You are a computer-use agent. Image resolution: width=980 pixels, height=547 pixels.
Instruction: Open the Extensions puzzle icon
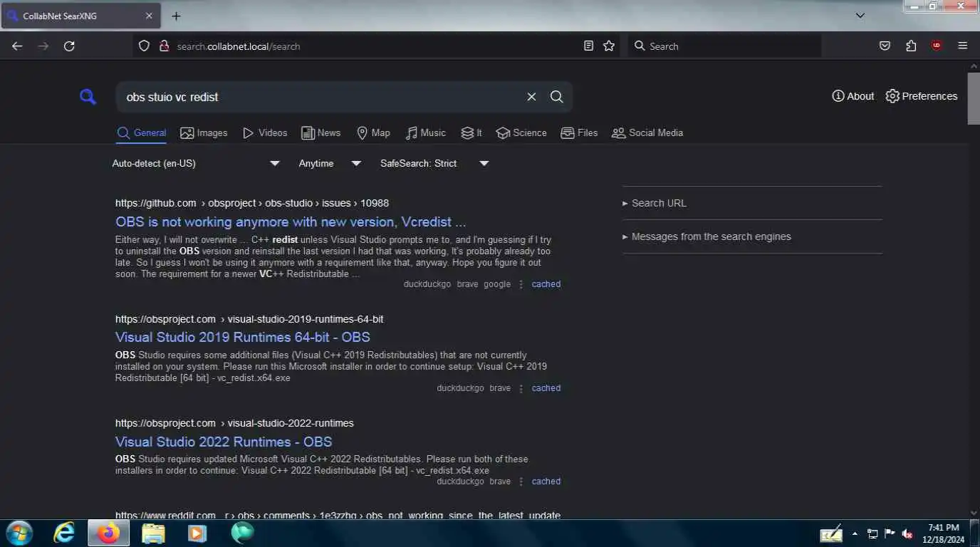pos(911,46)
